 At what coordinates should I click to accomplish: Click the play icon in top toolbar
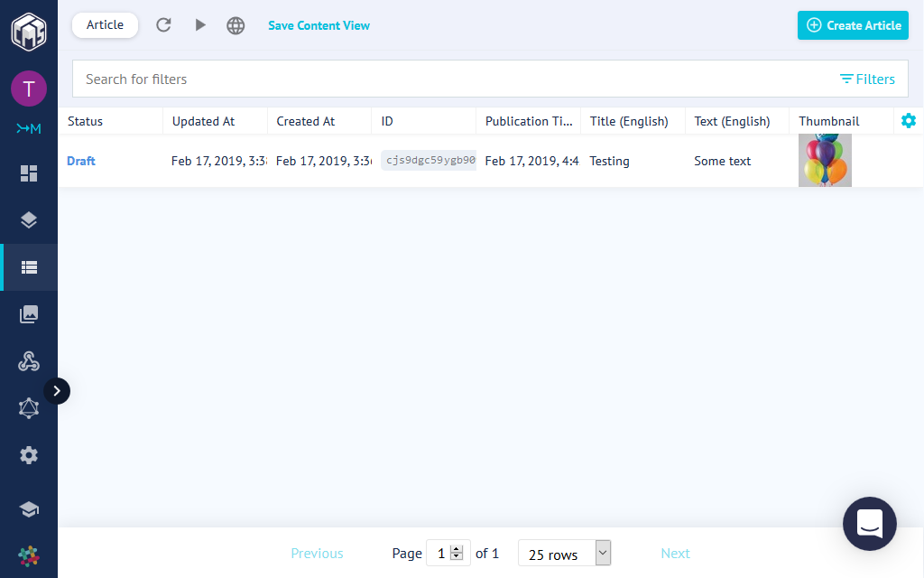pyautogui.click(x=200, y=25)
